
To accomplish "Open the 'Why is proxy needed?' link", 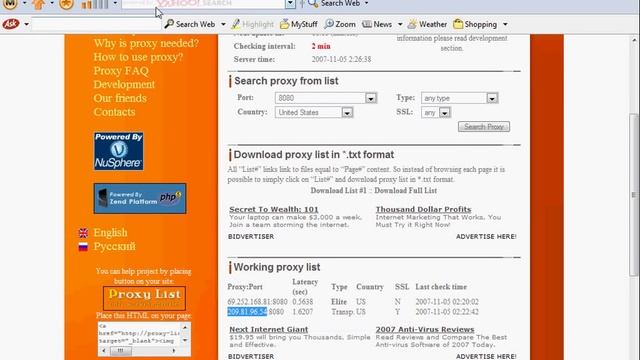I will coord(146,43).
